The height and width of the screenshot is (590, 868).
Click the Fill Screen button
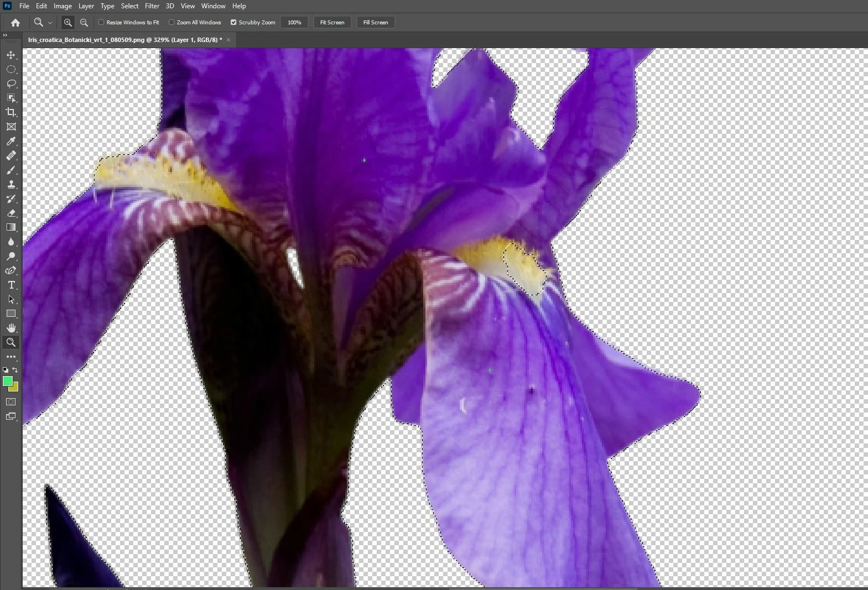click(x=376, y=23)
